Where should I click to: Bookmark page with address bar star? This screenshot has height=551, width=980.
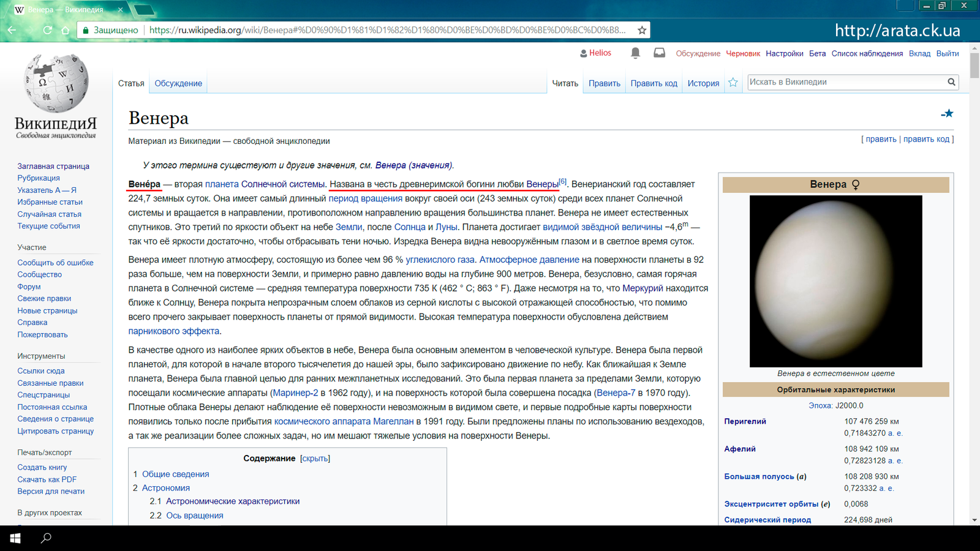point(641,30)
